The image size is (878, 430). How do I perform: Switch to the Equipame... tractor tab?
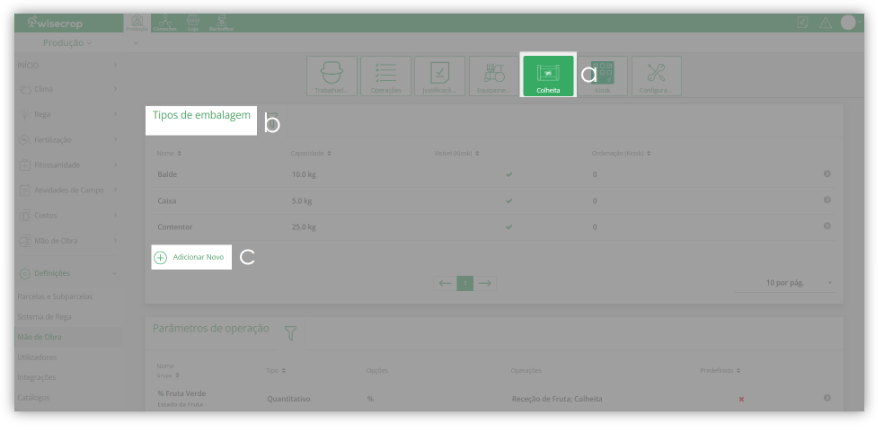tap(494, 76)
